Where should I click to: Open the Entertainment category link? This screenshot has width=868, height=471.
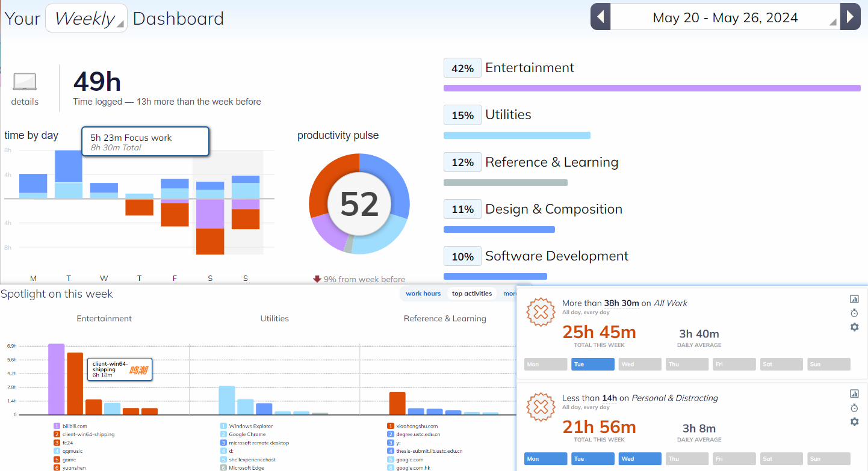tap(529, 68)
